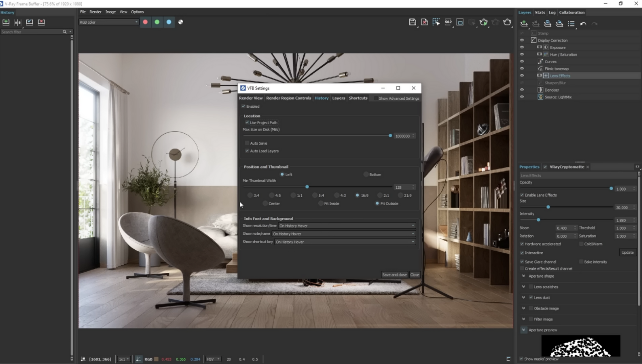
Task: Click the curve icon in status bar
Action: pyautogui.click(x=138, y=359)
